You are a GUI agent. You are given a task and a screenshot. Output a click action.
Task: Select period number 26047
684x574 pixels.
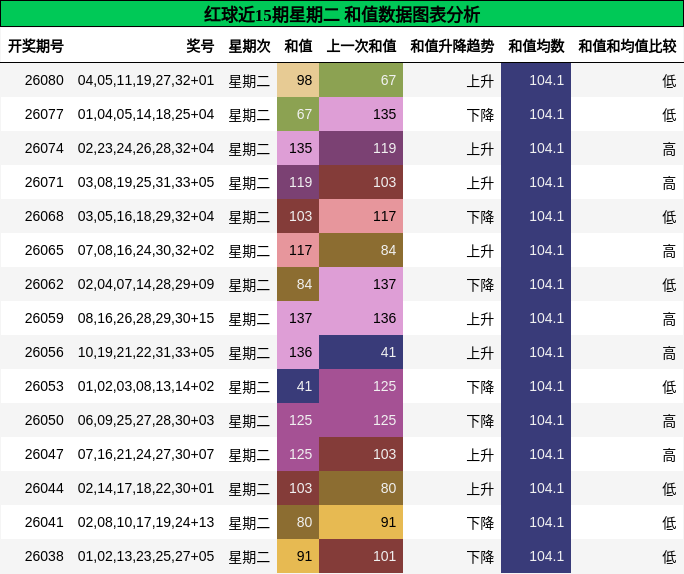44,454
